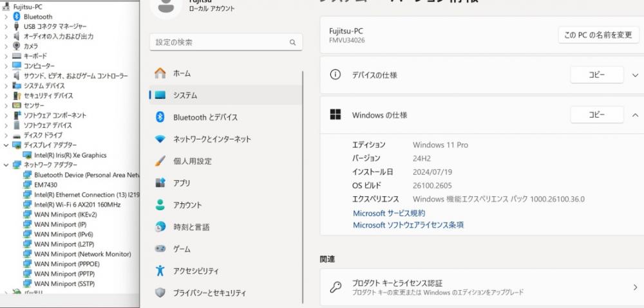Collapse the ネットワーク アダプター node
Screen dimensions: 644x308
click(6, 165)
